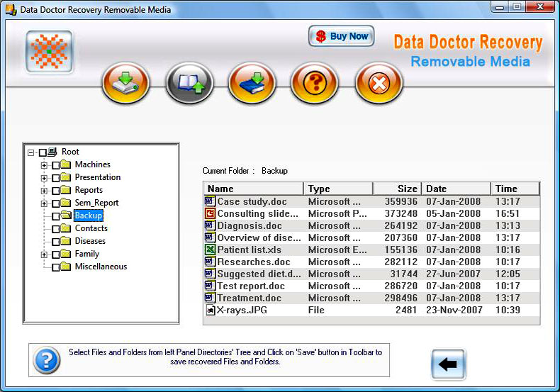Click Excel icon beside Patient list.xls
Screen dimensions: 560x392
tap(210, 250)
